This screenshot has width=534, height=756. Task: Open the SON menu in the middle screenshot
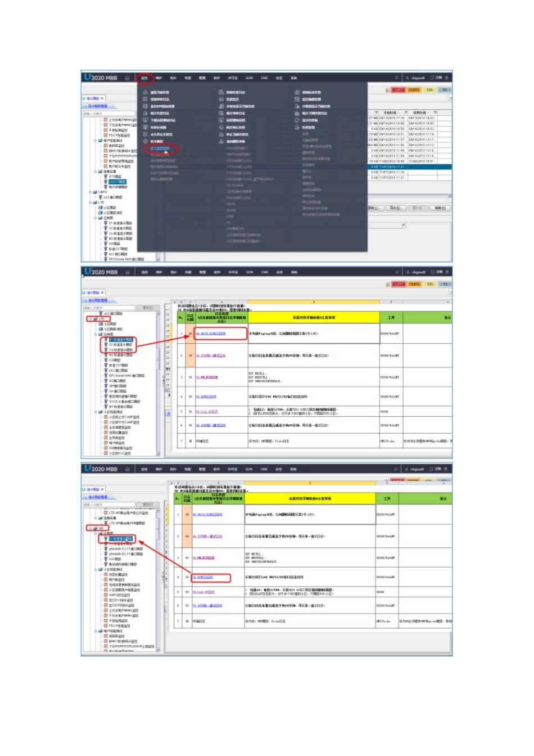coord(250,272)
